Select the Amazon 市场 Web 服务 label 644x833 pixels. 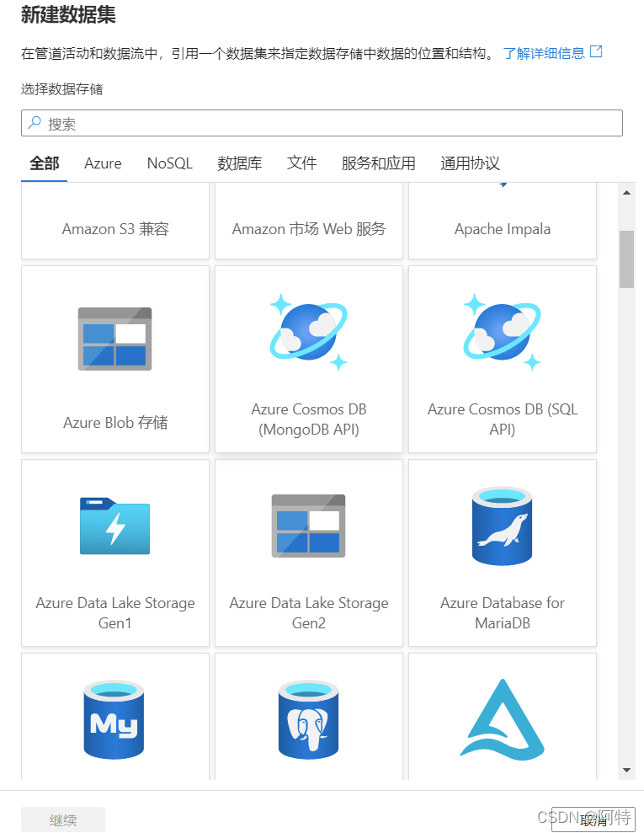point(308,229)
